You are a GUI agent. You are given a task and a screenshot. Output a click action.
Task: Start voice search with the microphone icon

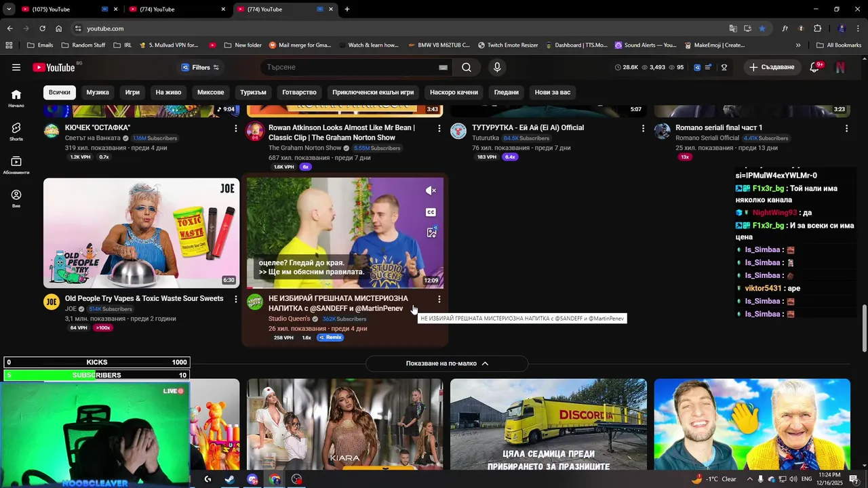coord(497,67)
